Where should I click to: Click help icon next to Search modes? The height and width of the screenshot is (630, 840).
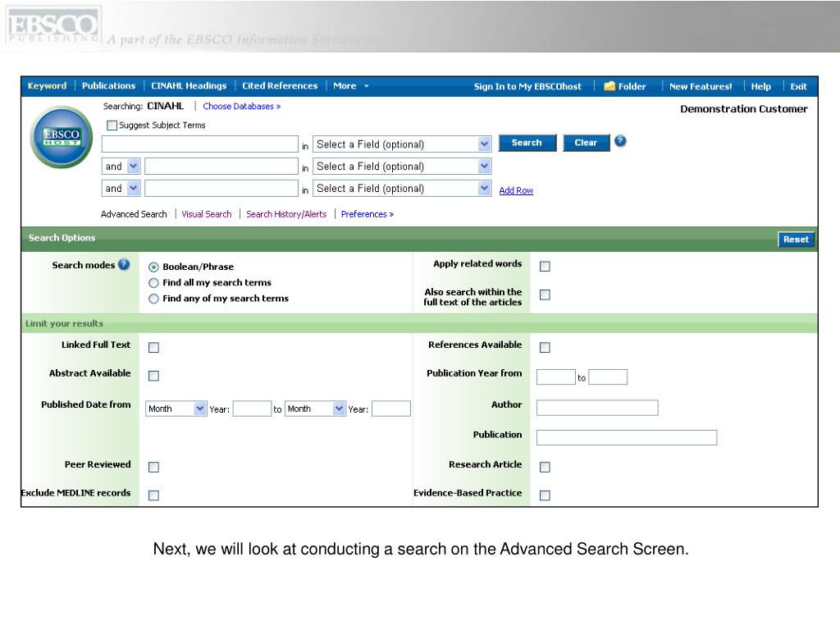coord(124,264)
